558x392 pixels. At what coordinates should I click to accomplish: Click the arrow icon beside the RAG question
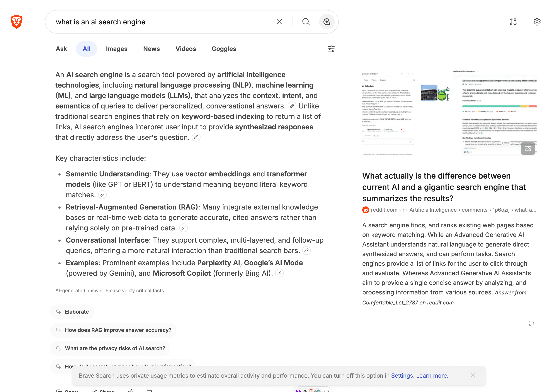pyautogui.click(x=58, y=330)
